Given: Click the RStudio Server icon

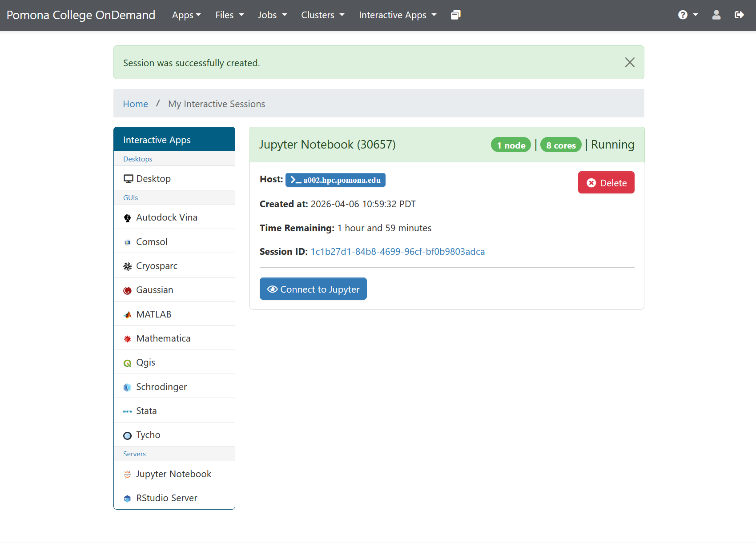Looking at the screenshot, I should point(128,499).
